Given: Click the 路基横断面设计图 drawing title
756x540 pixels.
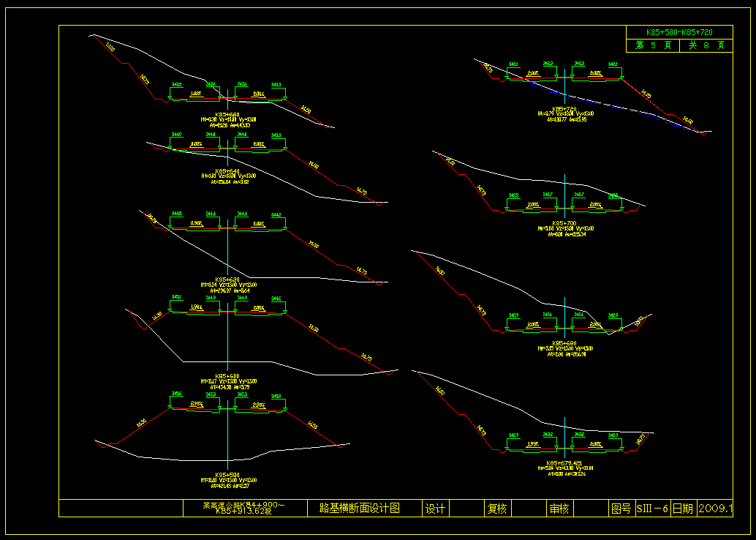Looking at the screenshot, I should 360,508.
